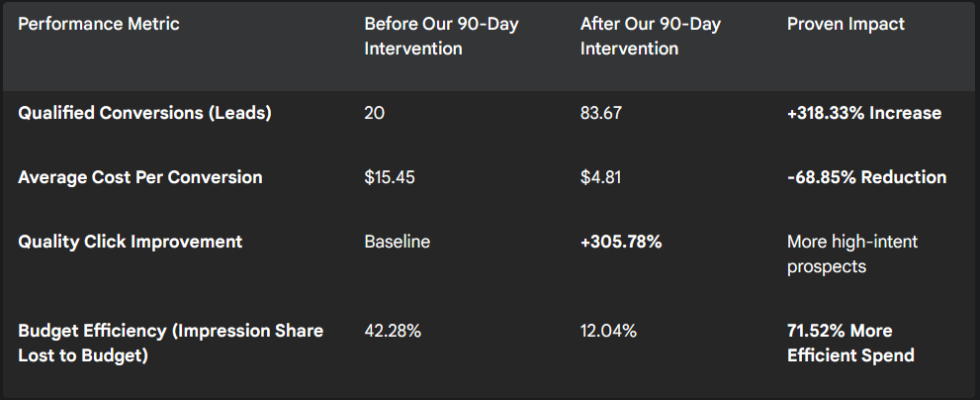Image resolution: width=980 pixels, height=400 pixels.
Task: Click the "Average Cost Per Conversion" label
Action: tap(140, 177)
